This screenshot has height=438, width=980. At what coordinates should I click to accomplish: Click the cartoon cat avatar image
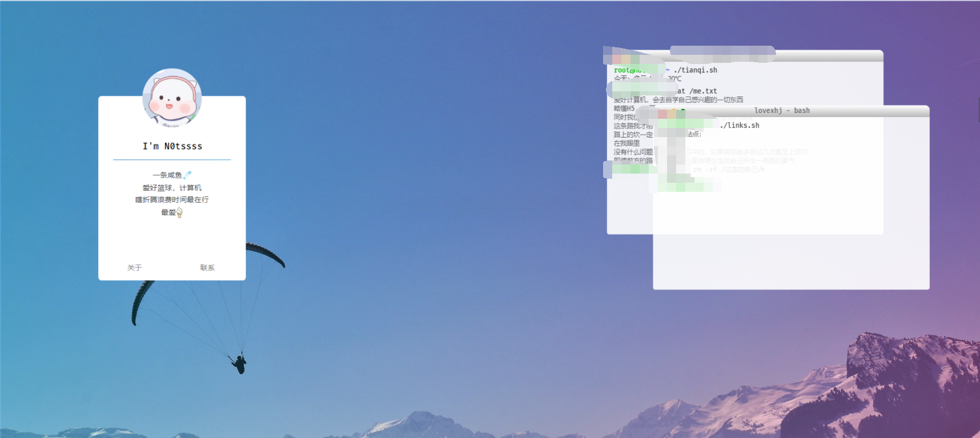pyautogui.click(x=172, y=98)
